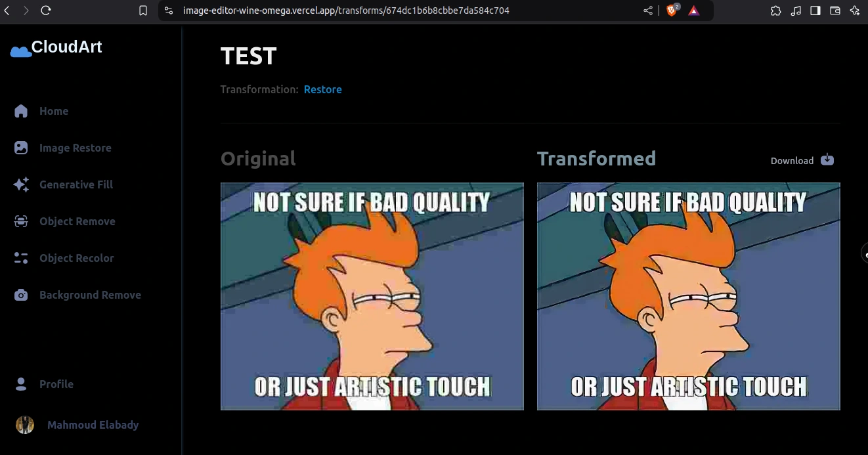The image size is (868, 455).
Task: Click the Object Remove scan icon
Action: click(x=21, y=221)
